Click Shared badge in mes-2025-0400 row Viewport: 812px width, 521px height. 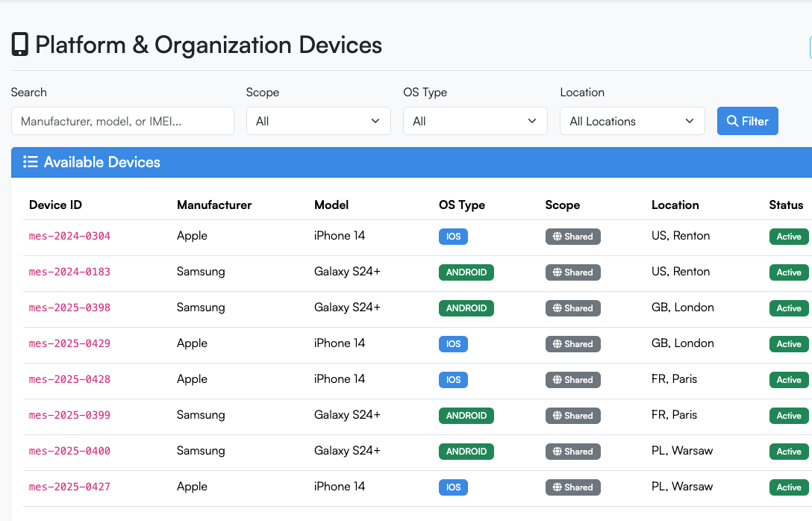coord(572,451)
